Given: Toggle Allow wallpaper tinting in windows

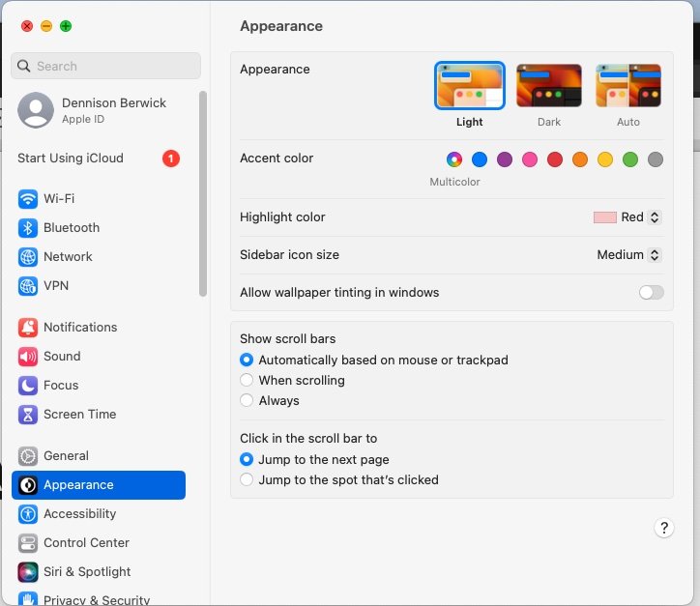Looking at the screenshot, I should [x=651, y=292].
